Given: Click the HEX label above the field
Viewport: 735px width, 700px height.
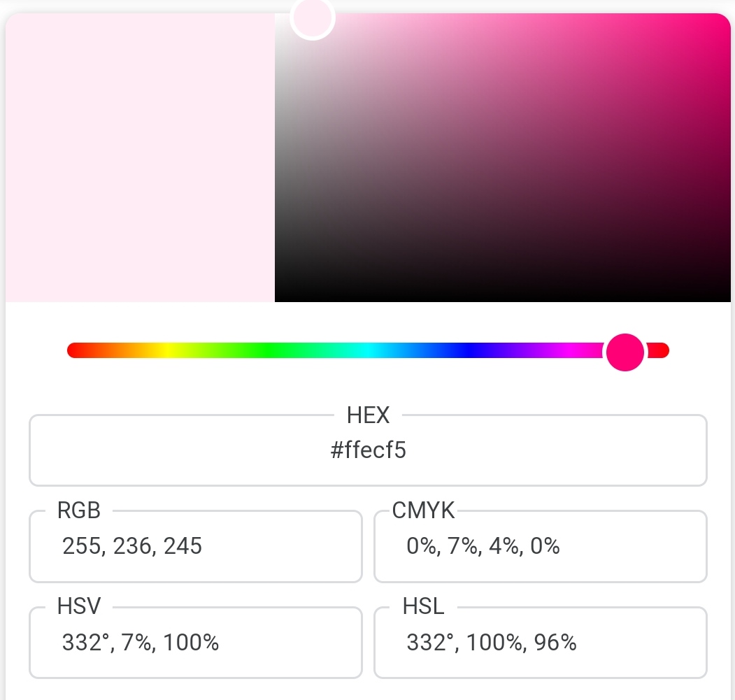Looking at the screenshot, I should click(x=368, y=416).
